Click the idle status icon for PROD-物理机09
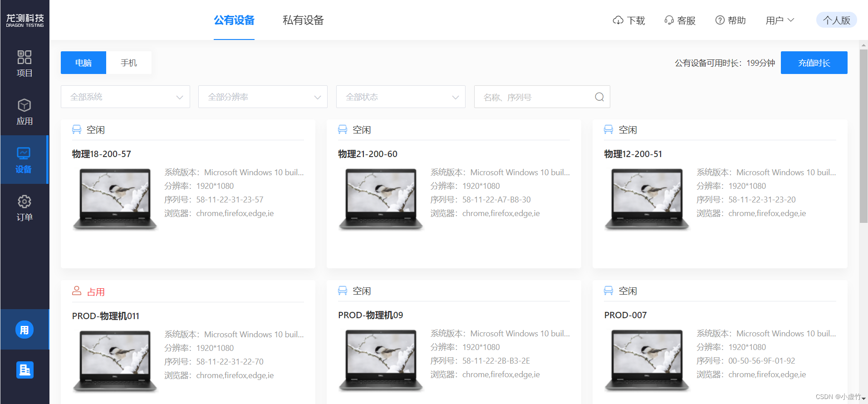Image resolution: width=868 pixels, height=404 pixels. pos(343,291)
